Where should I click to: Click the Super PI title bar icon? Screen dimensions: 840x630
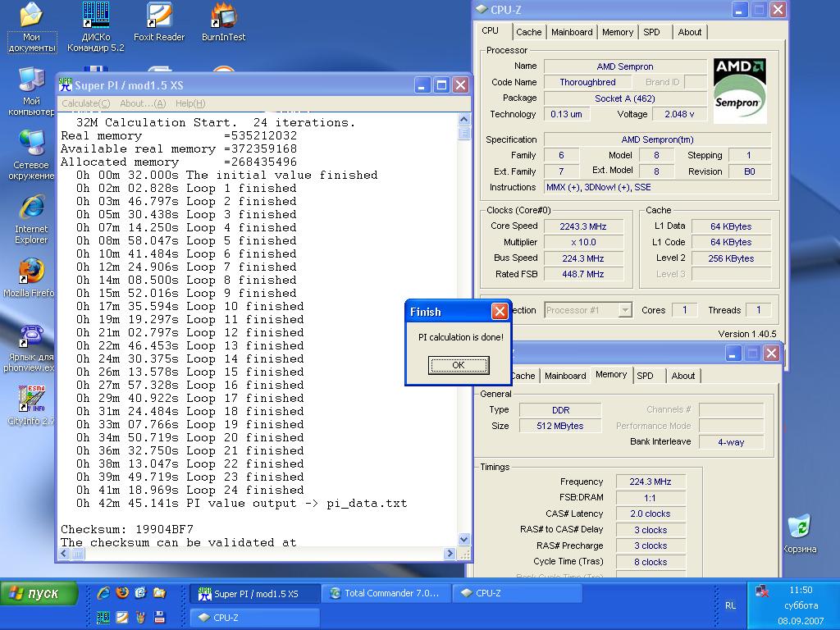(66, 84)
